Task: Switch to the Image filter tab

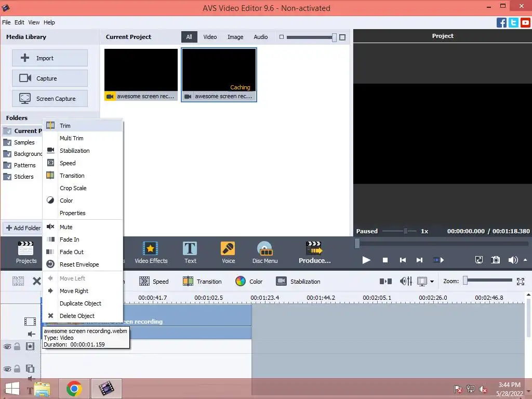Action: click(x=235, y=37)
